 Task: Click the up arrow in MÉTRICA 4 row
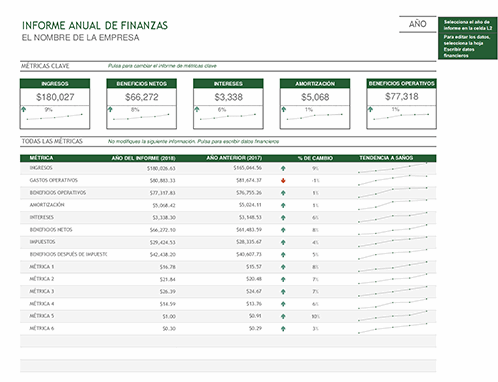[x=283, y=304]
